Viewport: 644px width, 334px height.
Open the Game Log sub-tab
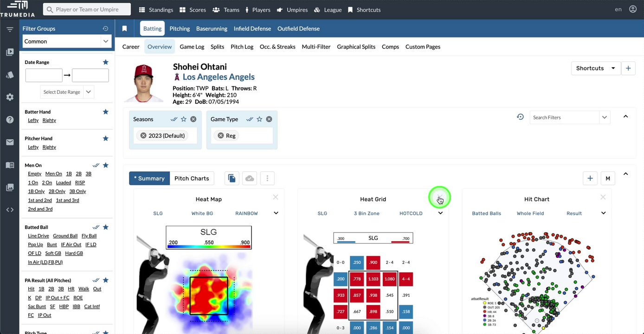[192, 47]
